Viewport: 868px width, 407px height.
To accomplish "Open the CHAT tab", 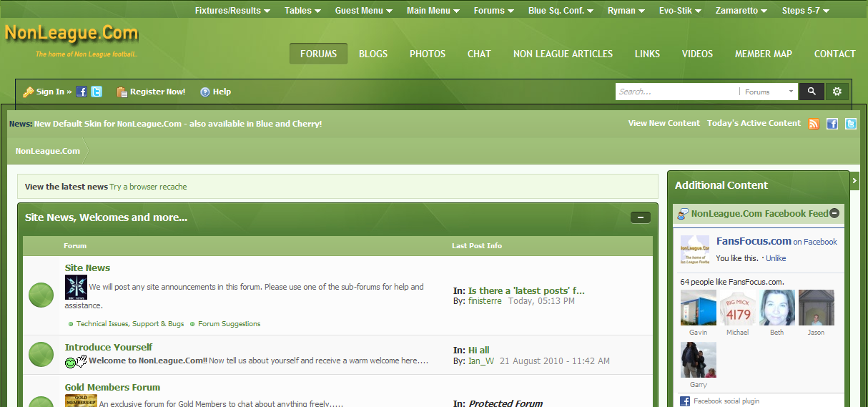I will pos(479,54).
